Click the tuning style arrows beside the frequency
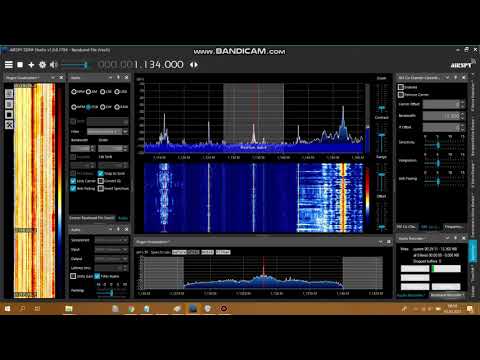 [x=194, y=65]
